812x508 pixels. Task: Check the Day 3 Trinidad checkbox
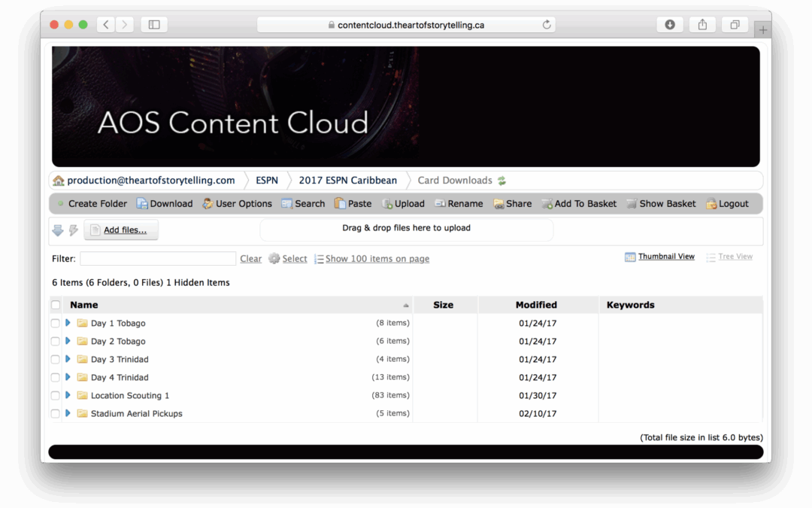tap(55, 359)
